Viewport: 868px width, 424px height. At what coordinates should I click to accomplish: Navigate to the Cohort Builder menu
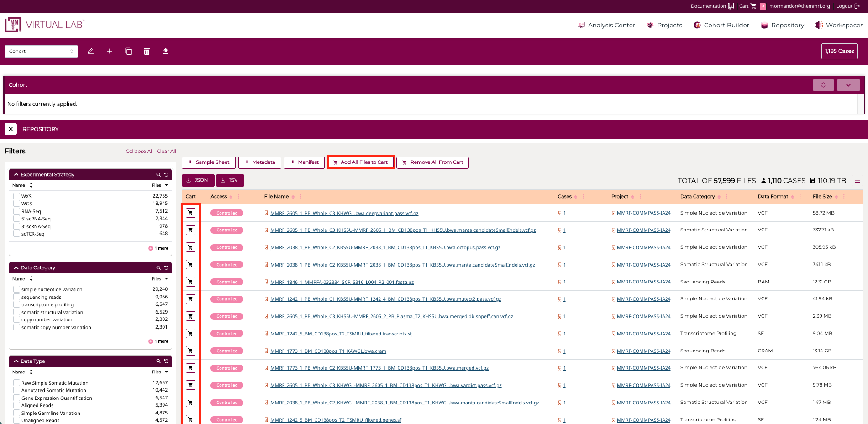click(726, 25)
